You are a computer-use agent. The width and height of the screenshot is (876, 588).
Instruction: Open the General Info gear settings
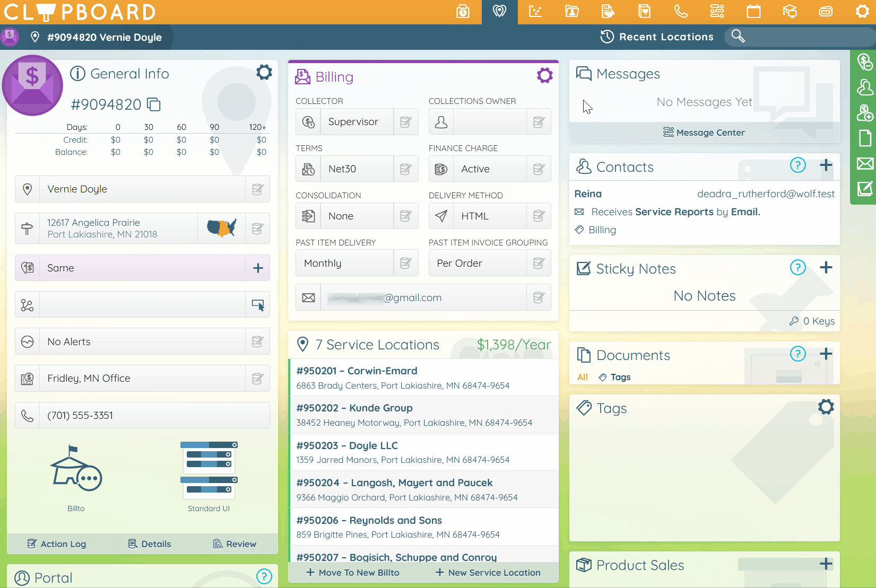pyautogui.click(x=264, y=73)
